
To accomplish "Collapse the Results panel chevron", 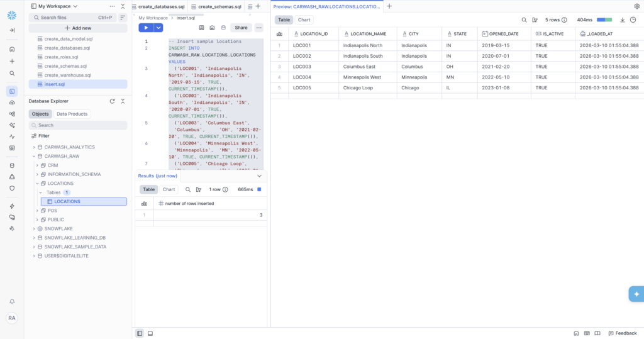I will click(259, 176).
